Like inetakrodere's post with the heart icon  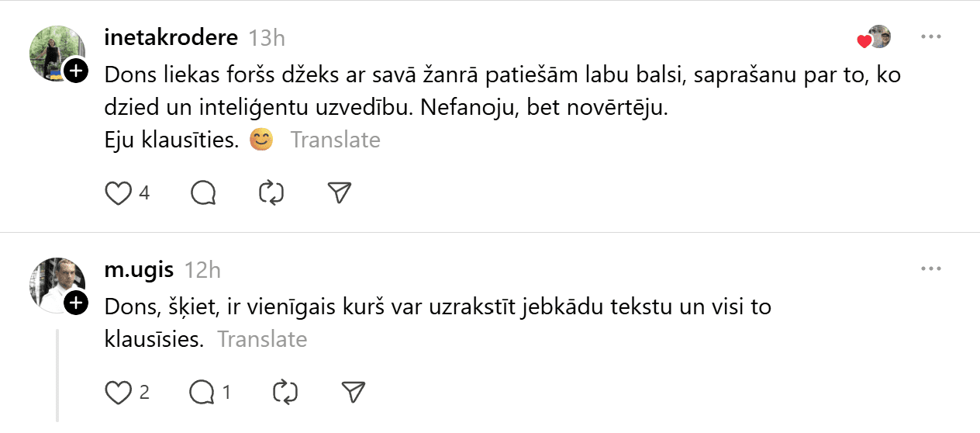click(x=118, y=193)
